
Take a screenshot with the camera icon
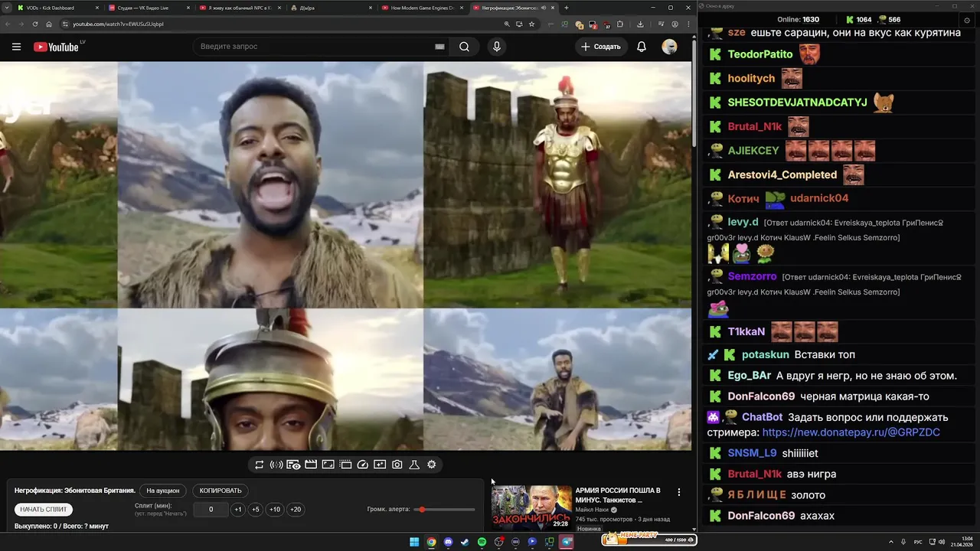tap(397, 465)
